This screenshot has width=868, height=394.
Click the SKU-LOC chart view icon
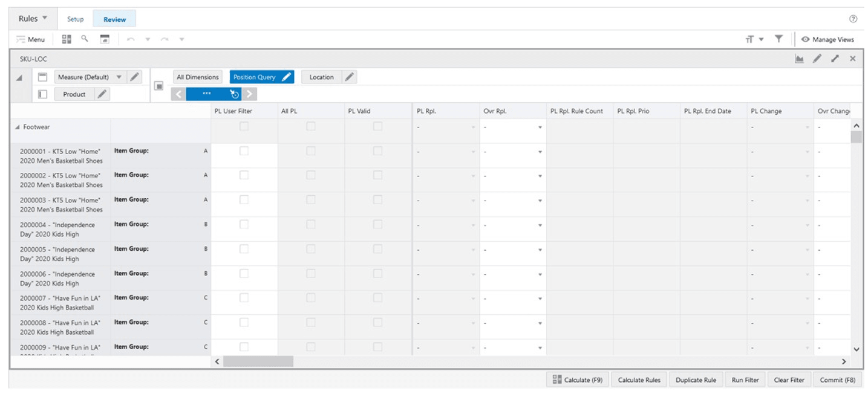[x=800, y=59]
